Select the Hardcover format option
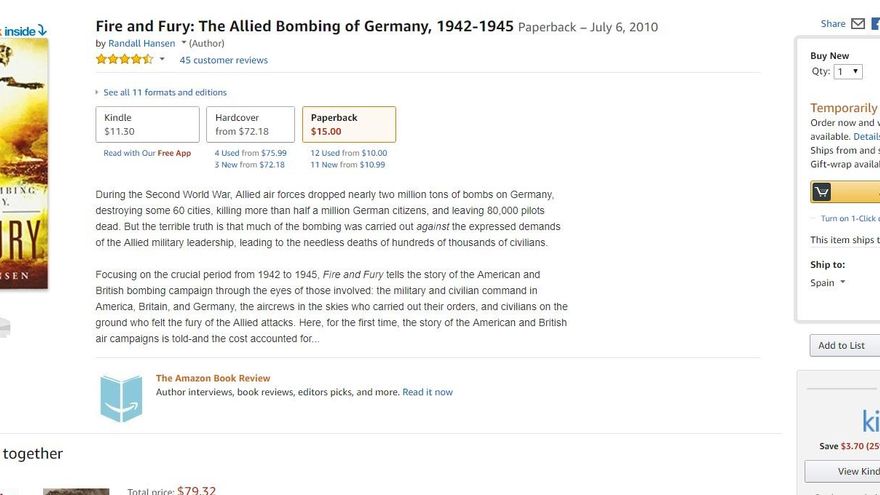 click(250, 124)
